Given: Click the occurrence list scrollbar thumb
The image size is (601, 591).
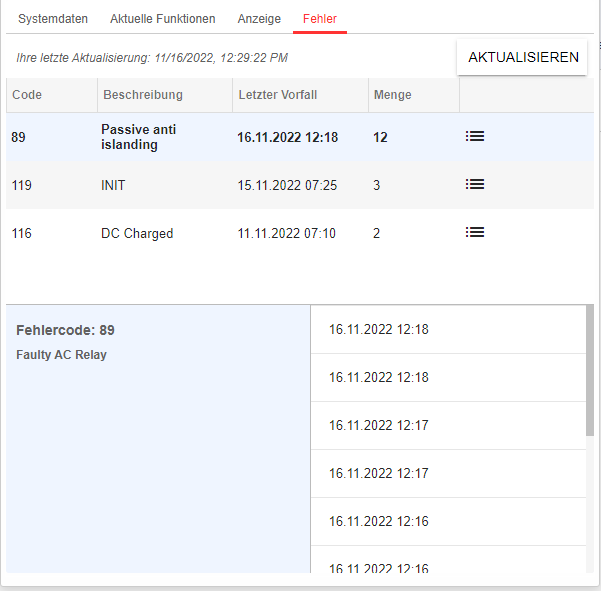Looking at the screenshot, I should 590,371.
